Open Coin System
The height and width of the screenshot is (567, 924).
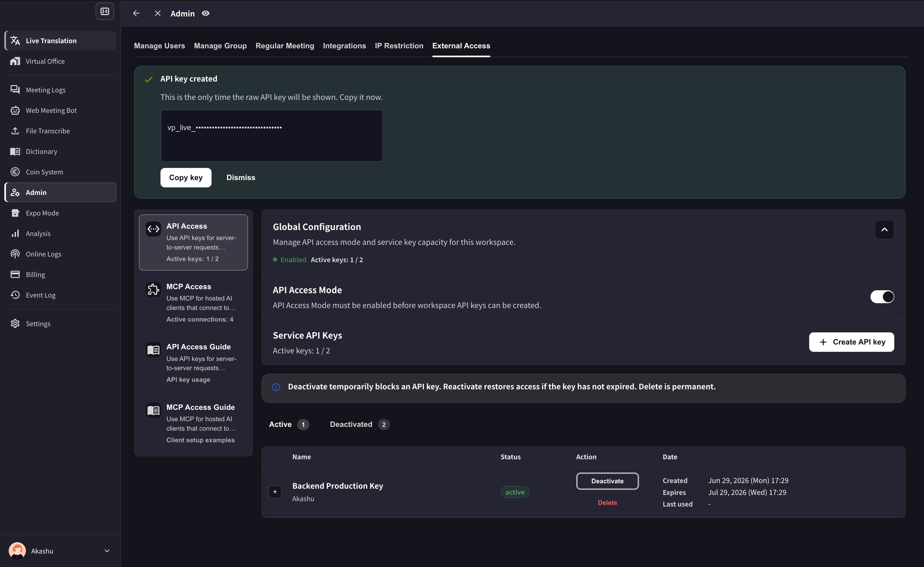[60, 172]
